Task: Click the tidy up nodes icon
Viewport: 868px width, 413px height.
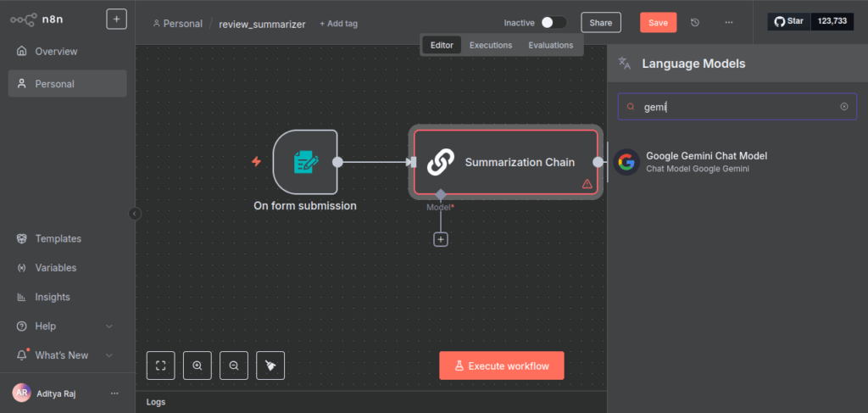Action: 270,366
